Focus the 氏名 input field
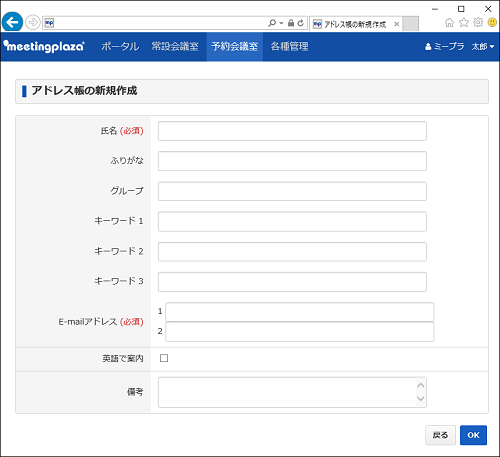 pyautogui.click(x=292, y=131)
